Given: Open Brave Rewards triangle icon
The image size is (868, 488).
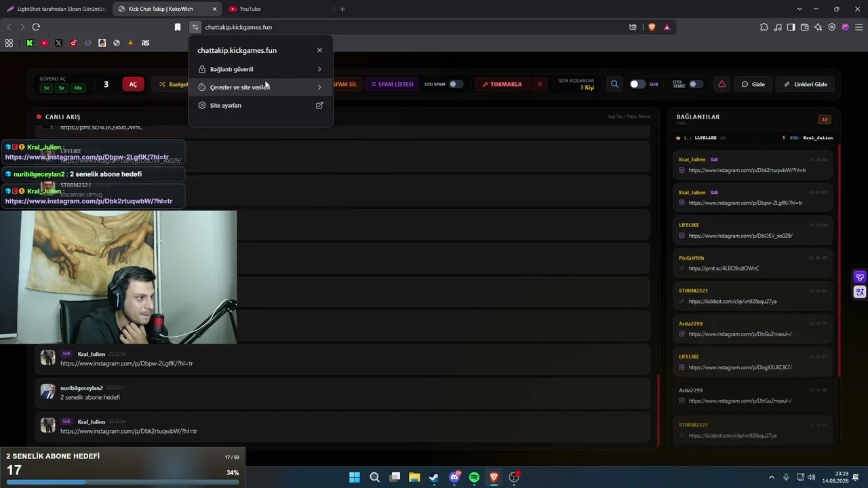Looking at the screenshot, I should (x=667, y=27).
